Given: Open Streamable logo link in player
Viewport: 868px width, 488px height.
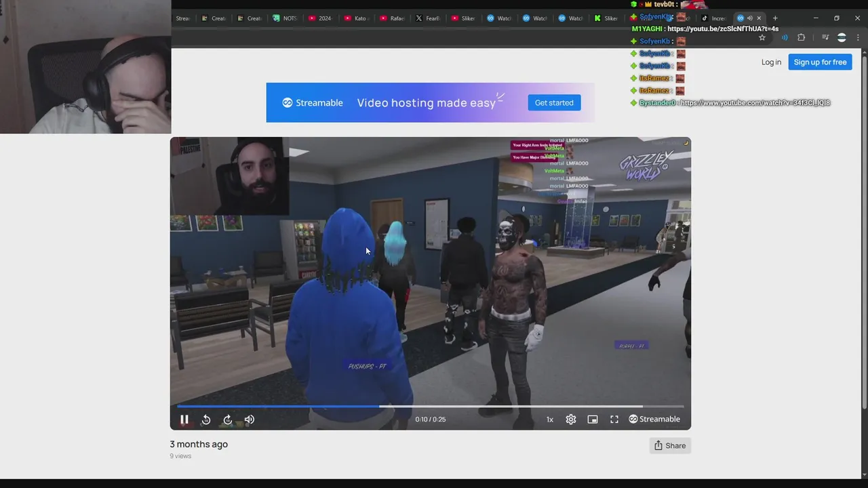Looking at the screenshot, I should [654, 420].
